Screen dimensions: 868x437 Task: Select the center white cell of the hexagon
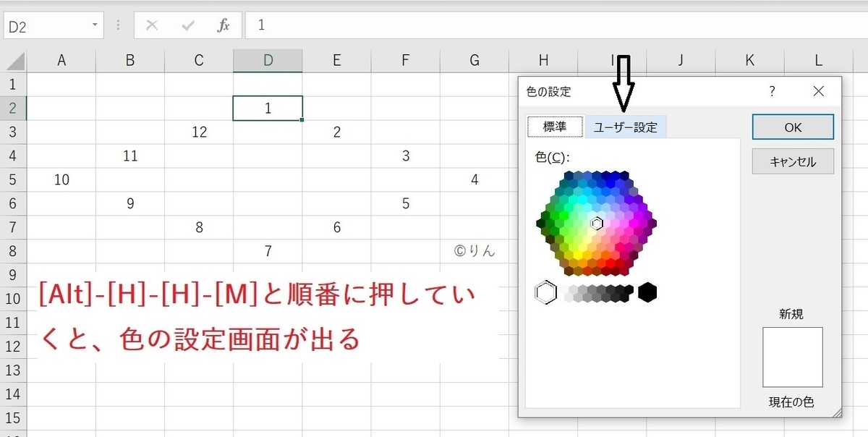point(596,224)
